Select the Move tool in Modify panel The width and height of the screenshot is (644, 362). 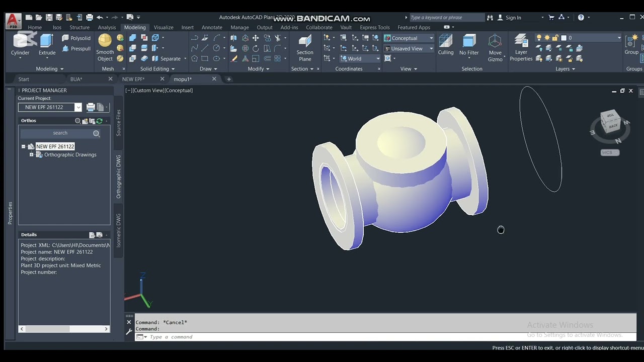pos(256,38)
